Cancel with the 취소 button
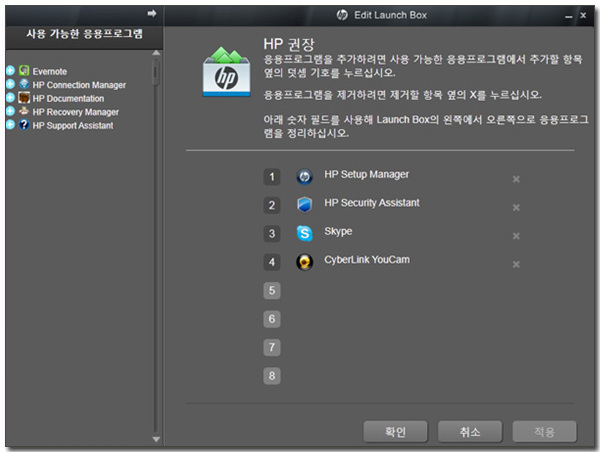 tap(470, 432)
